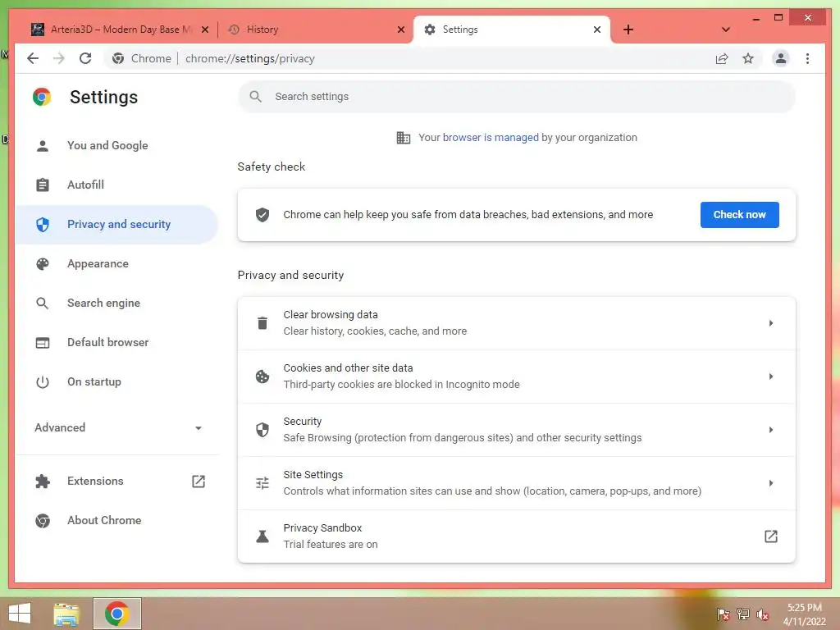
Task: Close the Settings tab
Action: (x=597, y=30)
